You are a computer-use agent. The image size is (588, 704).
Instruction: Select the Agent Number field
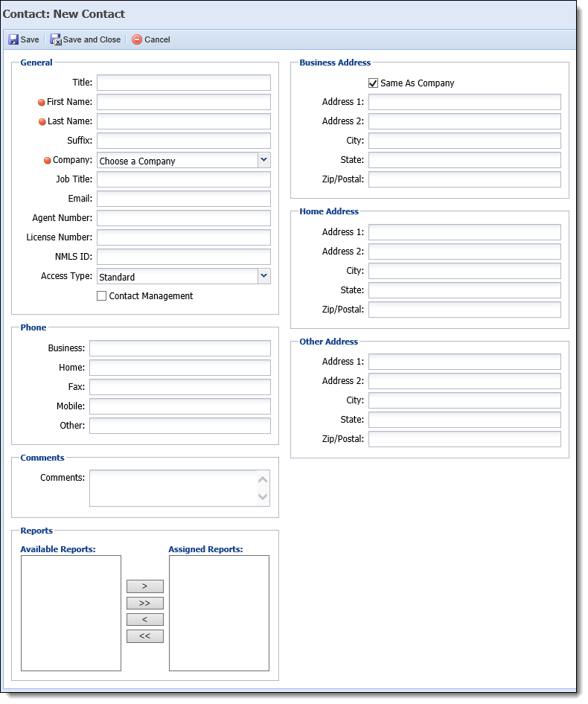pyautogui.click(x=184, y=218)
